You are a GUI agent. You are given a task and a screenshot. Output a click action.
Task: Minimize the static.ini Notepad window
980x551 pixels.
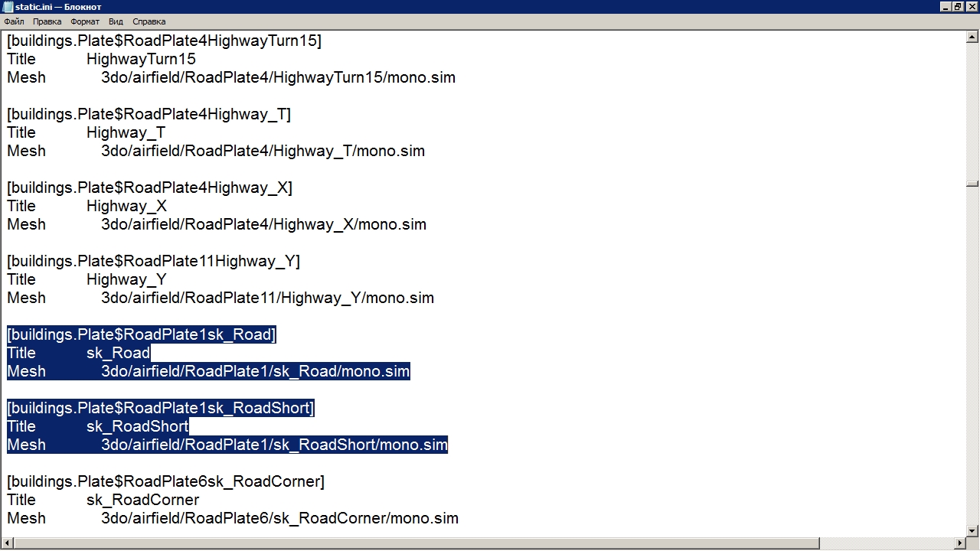click(946, 7)
